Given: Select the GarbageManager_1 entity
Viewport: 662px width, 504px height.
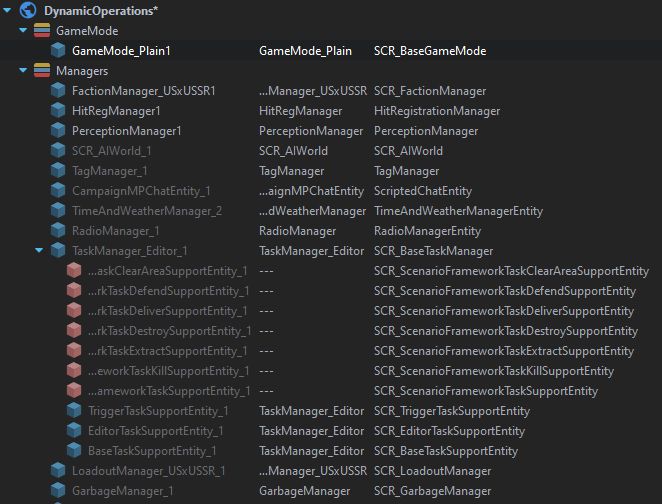Looking at the screenshot, I should point(123,491).
